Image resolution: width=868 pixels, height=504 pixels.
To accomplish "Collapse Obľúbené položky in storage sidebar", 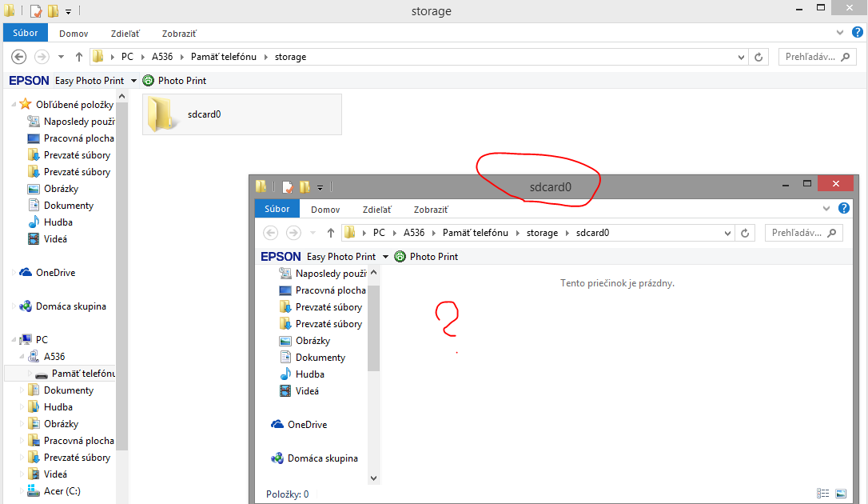I will pos(14,104).
